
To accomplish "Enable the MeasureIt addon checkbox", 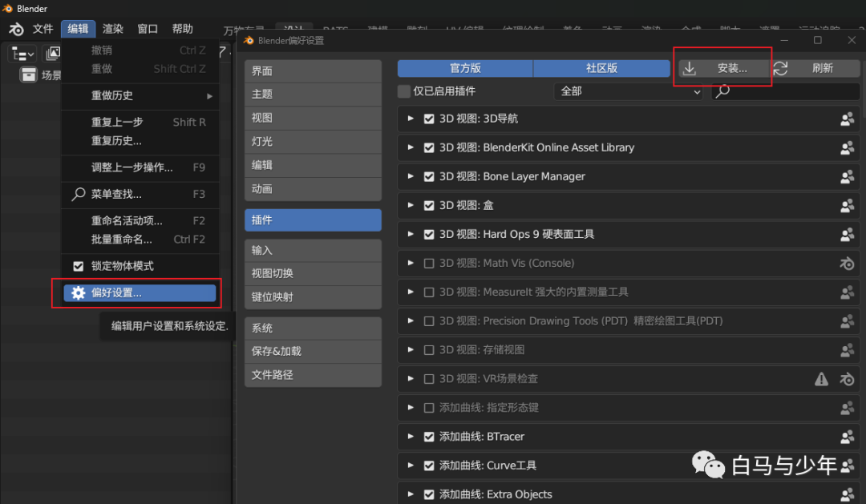I will tap(429, 292).
